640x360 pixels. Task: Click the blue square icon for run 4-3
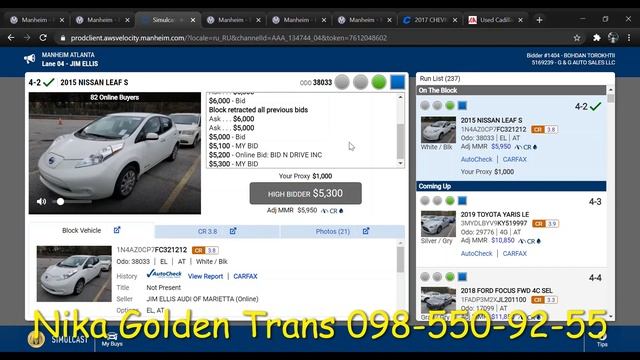[462, 200]
